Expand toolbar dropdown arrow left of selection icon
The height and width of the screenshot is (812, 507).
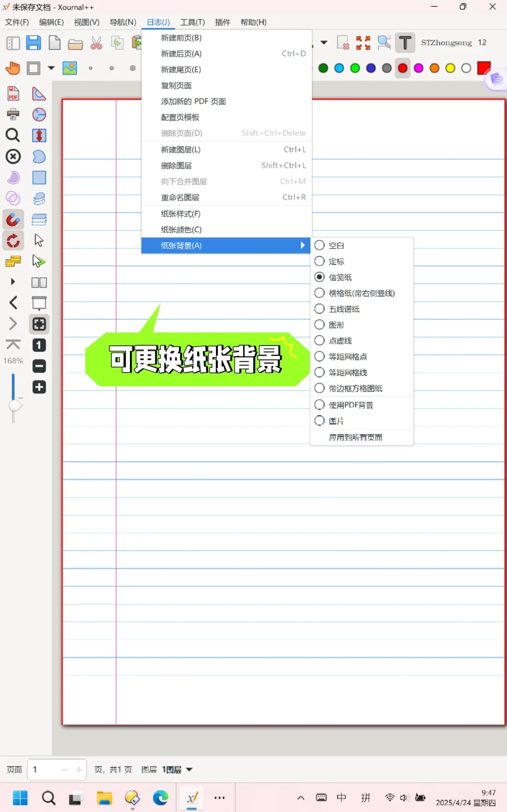click(x=324, y=43)
